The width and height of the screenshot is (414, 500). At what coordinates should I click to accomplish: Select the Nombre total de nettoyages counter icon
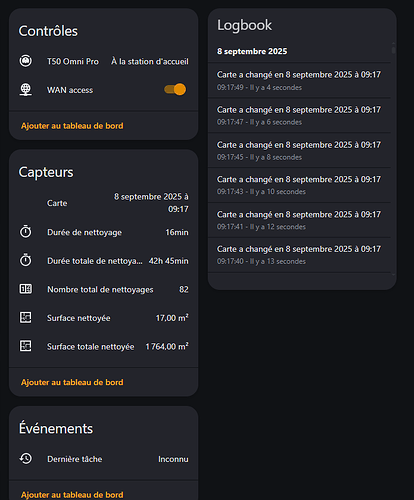click(x=26, y=289)
